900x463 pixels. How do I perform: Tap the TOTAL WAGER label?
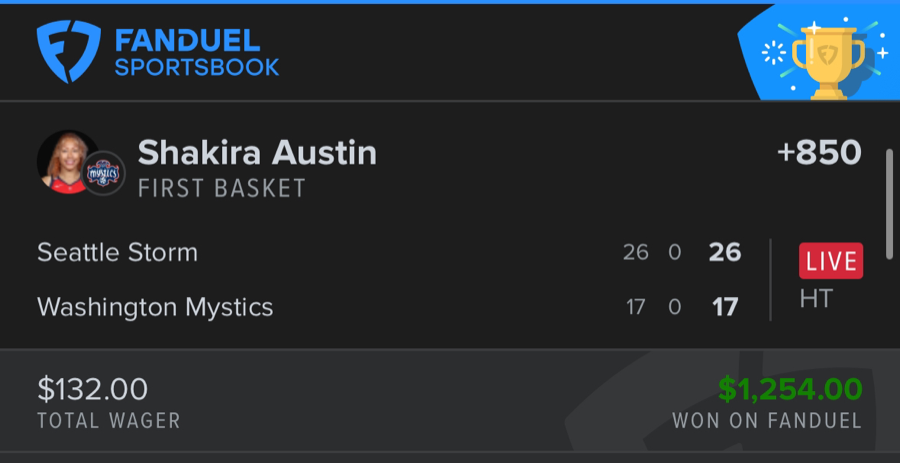click(109, 421)
